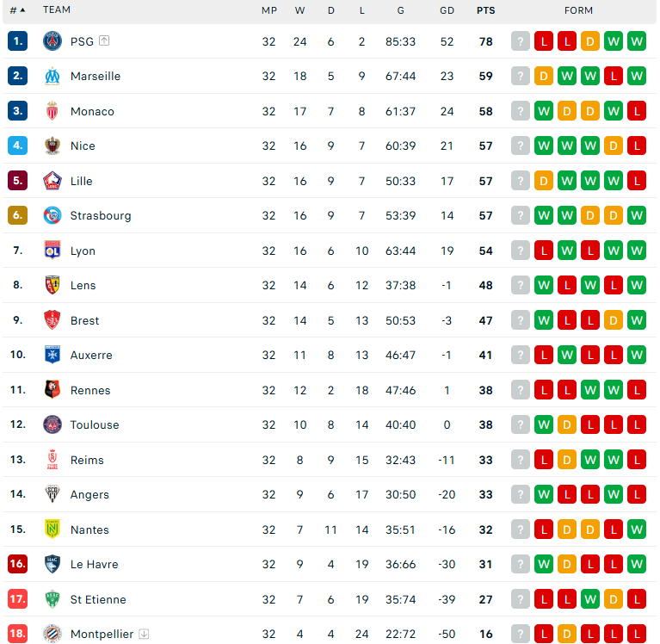Viewport: 660px width, 644px height.
Task: Click the FORM column header
Action: [x=578, y=10]
